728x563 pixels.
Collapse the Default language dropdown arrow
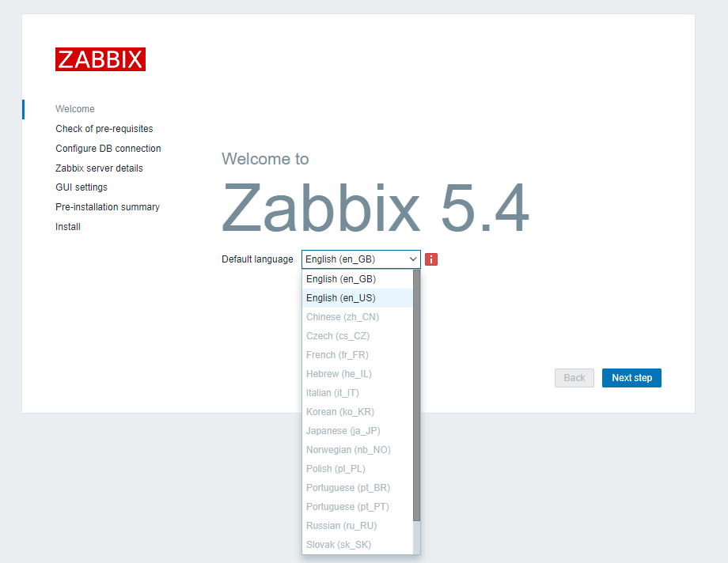[412, 259]
